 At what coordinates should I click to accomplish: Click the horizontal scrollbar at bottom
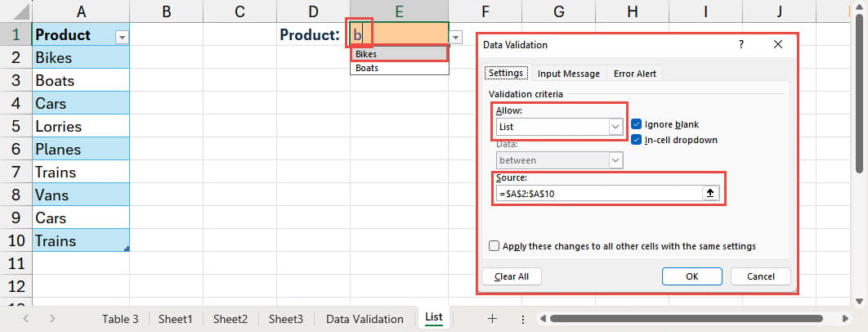click(x=687, y=319)
